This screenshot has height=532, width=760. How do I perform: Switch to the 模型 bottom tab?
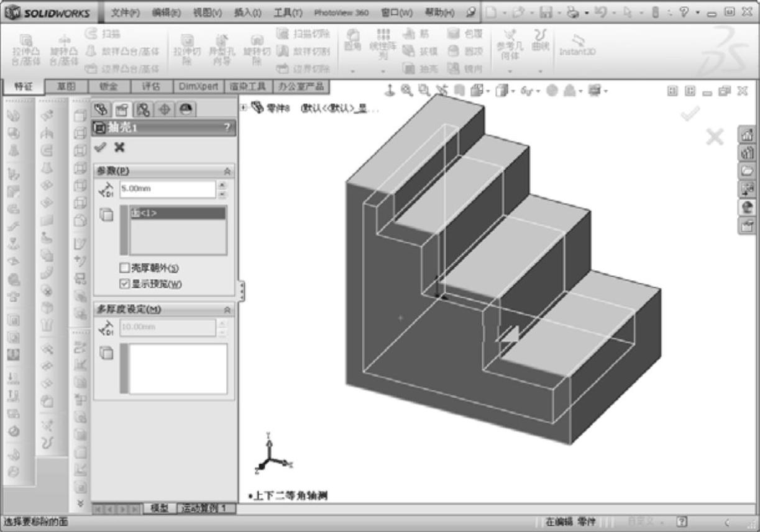pos(160,508)
